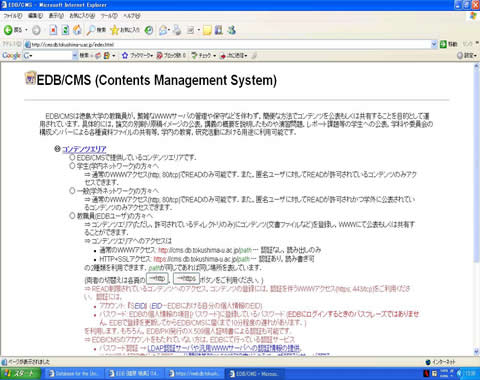
Task: Switch to 'Database for the Un...' taskbar window
Action: click(74, 374)
